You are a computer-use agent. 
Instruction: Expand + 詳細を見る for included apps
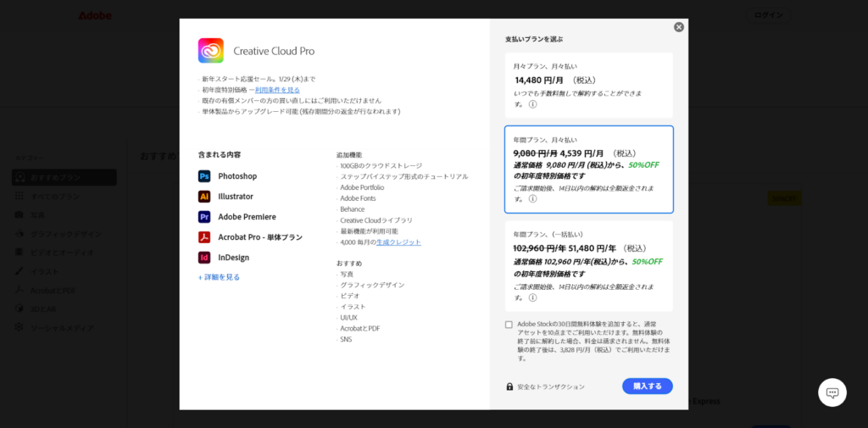click(x=220, y=277)
